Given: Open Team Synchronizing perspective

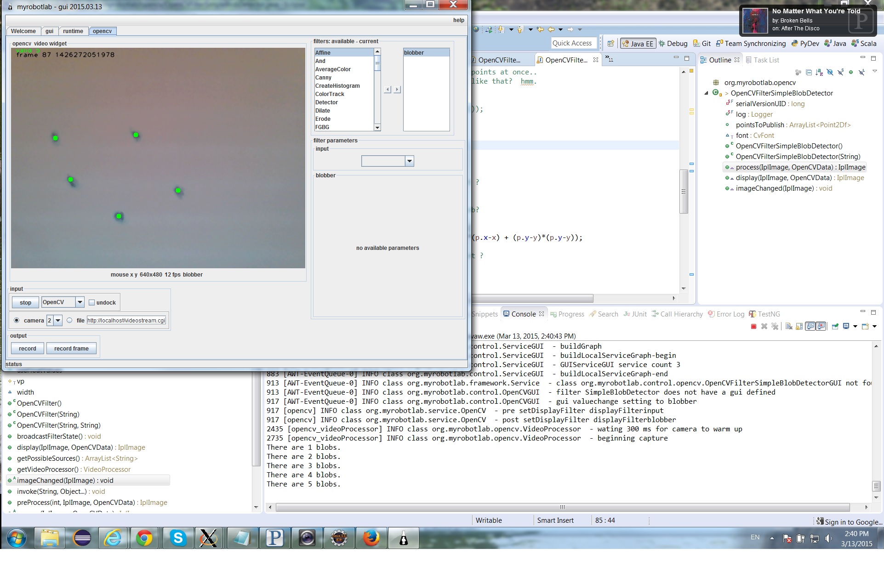Looking at the screenshot, I should [751, 44].
